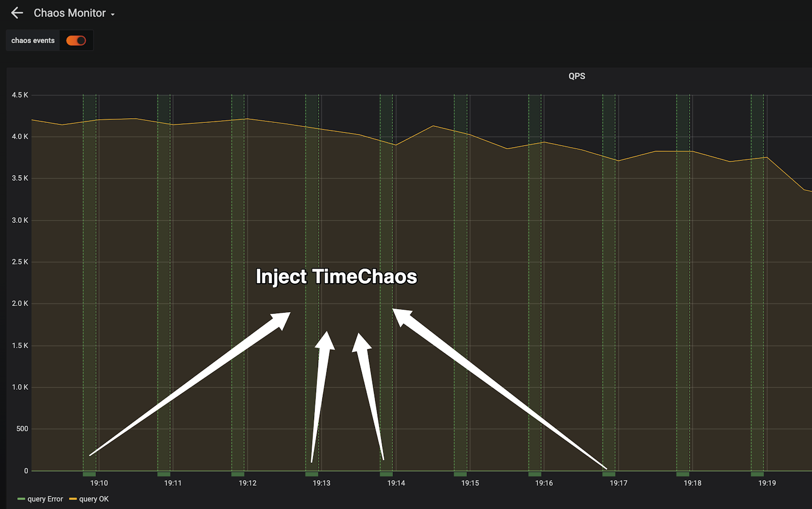
Task: Click the QPS panel title
Action: (x=577, y=76)
